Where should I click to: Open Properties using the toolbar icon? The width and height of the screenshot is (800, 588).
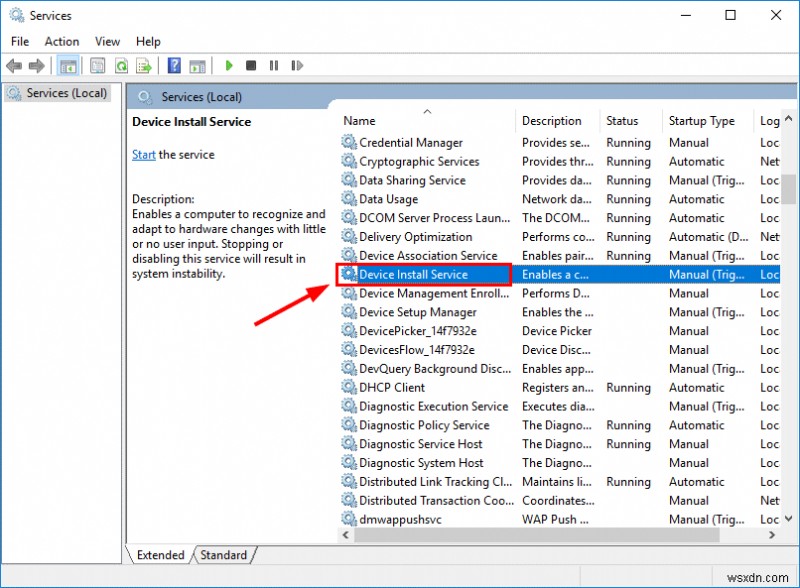click(x=97, y=65)
